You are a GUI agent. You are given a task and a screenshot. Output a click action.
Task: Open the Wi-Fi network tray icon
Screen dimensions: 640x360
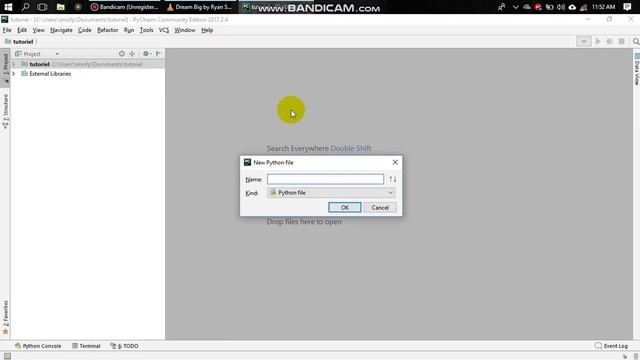pyautogui.click(x=583, y=7)
